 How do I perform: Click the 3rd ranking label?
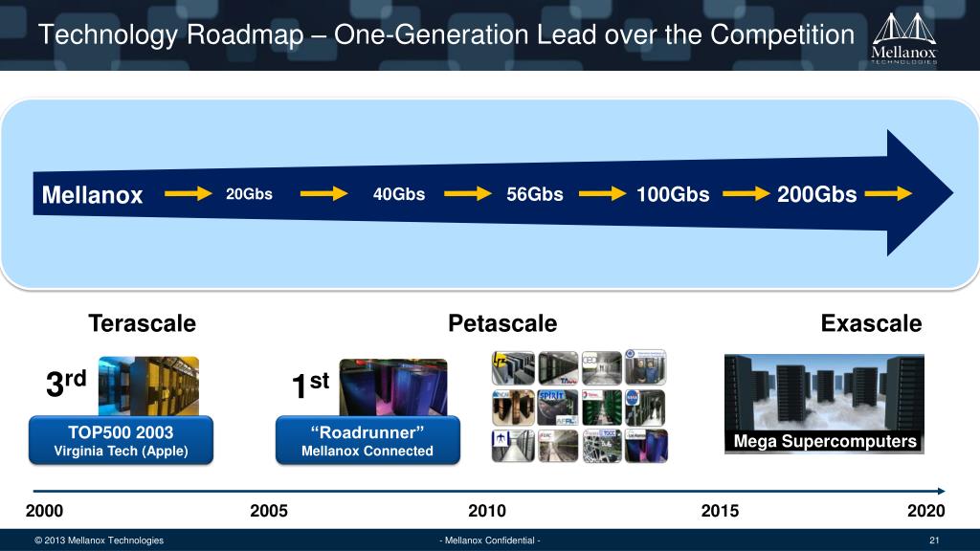point(66,383)
